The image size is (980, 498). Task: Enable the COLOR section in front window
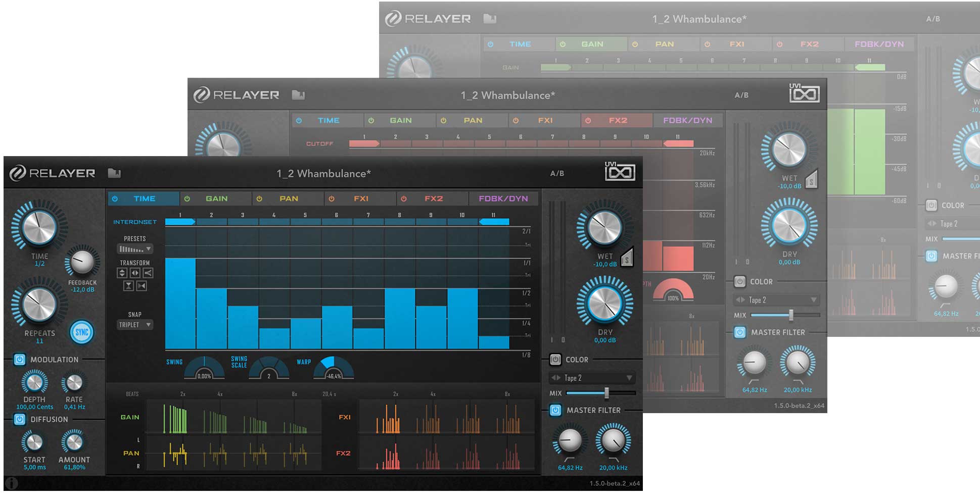click(555, 360)
